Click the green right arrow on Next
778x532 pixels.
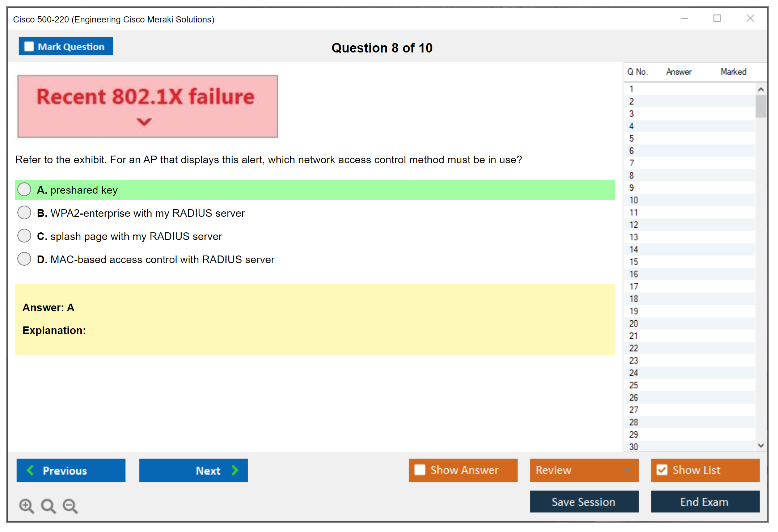pyautogui.click(x=235, y=470)
